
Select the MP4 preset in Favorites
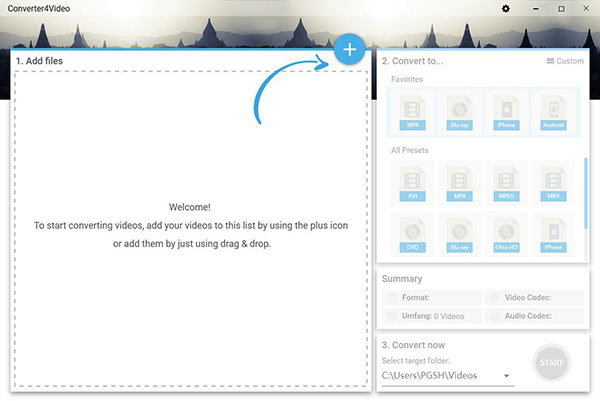pyautogui.click(x=412, y=112)
